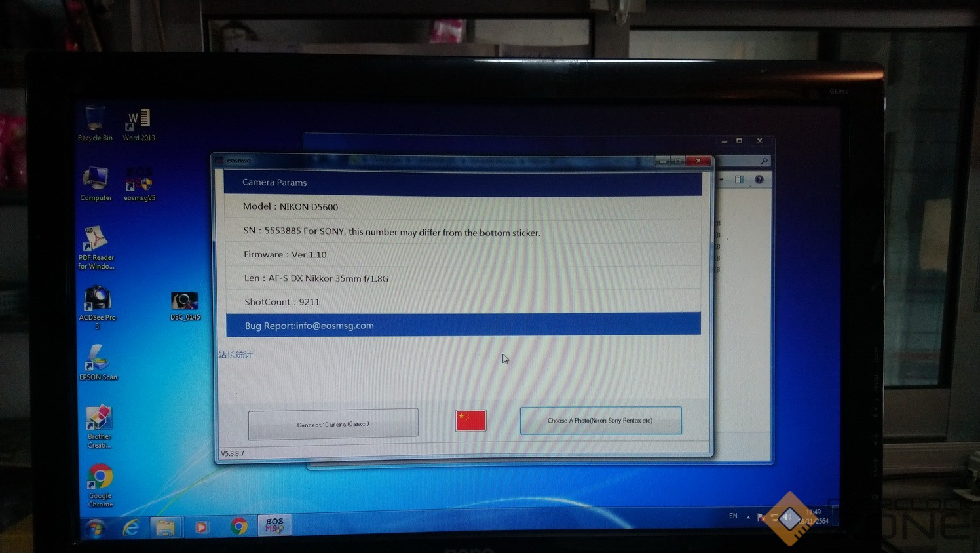Click the Camera Params header
The height and width of the screenshot is (553, 980).
pos(462,182)
